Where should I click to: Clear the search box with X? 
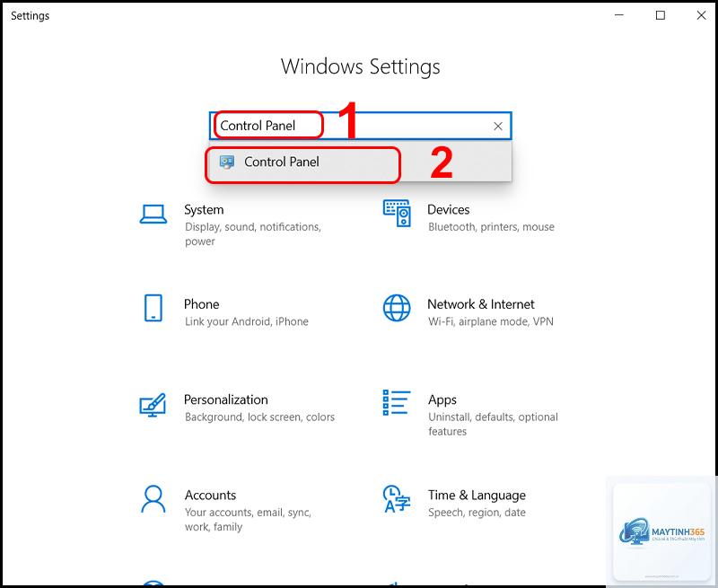[x=498, y=126]
